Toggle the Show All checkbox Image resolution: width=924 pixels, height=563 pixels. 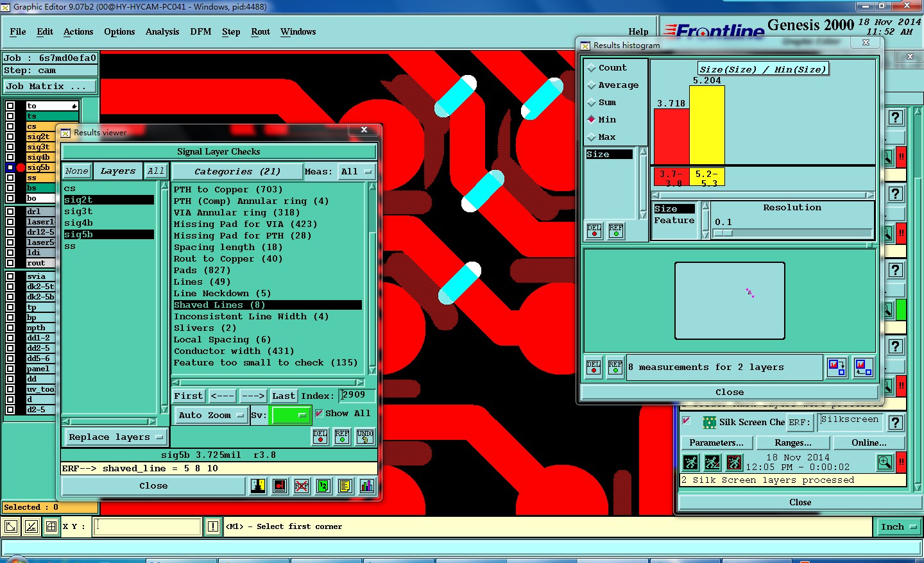pos(319,414)
